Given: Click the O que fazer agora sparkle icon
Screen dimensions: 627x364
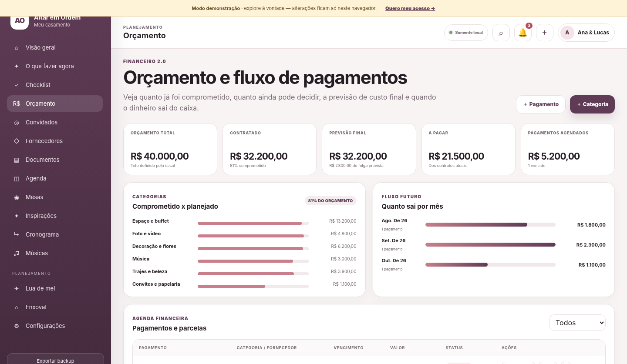Looking at the screenshot, I should click(17, 67).
